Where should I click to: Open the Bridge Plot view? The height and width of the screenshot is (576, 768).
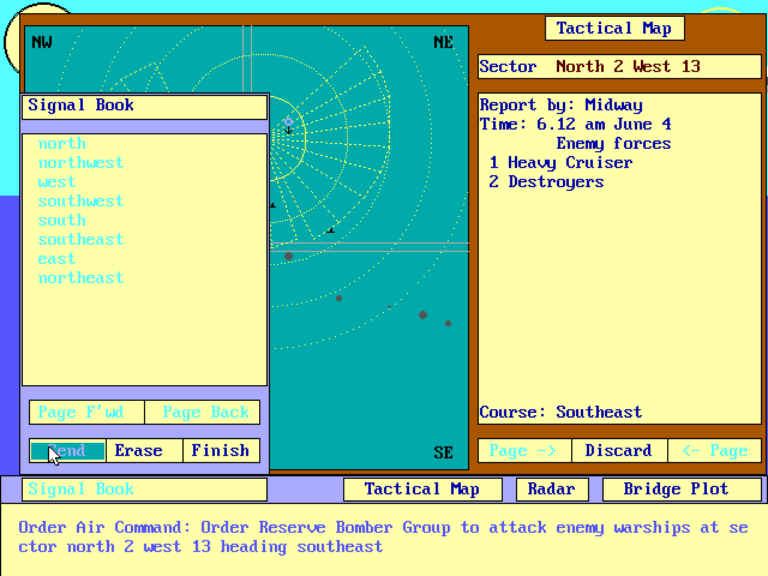click(x=675, y=489)
